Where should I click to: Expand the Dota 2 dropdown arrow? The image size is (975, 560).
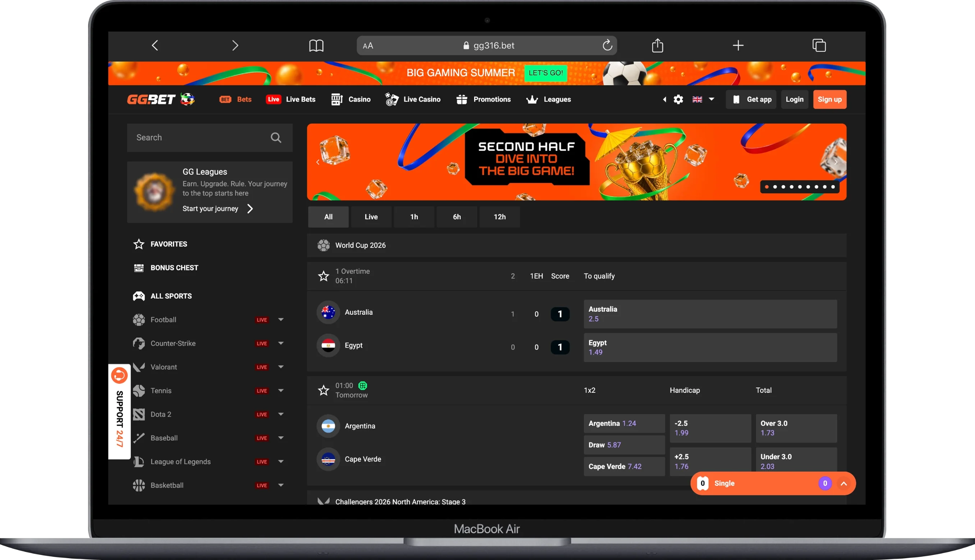pos(281,414)
